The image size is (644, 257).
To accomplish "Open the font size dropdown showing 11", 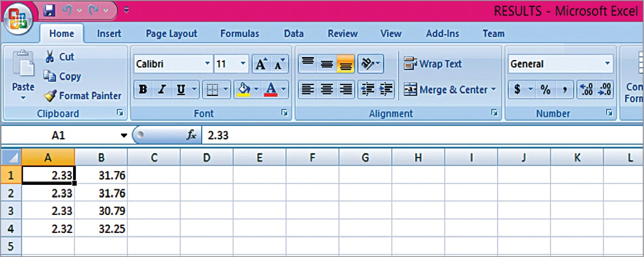I will [x=243, y=64].
